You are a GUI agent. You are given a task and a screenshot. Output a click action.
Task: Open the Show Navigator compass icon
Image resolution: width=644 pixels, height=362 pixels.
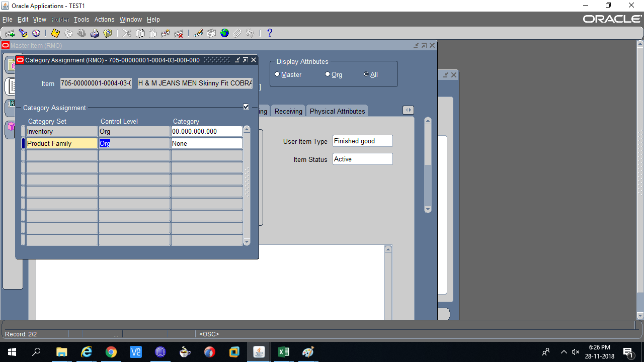pos(36,33)
